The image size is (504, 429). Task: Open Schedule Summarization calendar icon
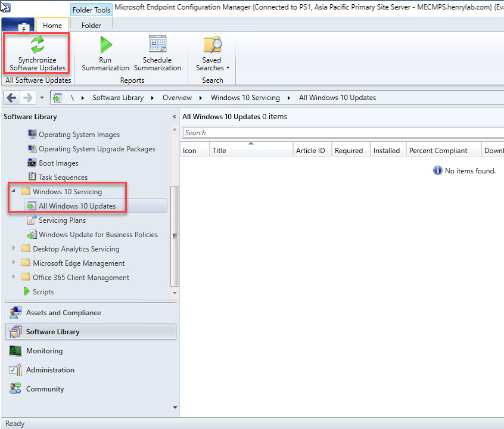pyautogui.click(x=157, y=45)
